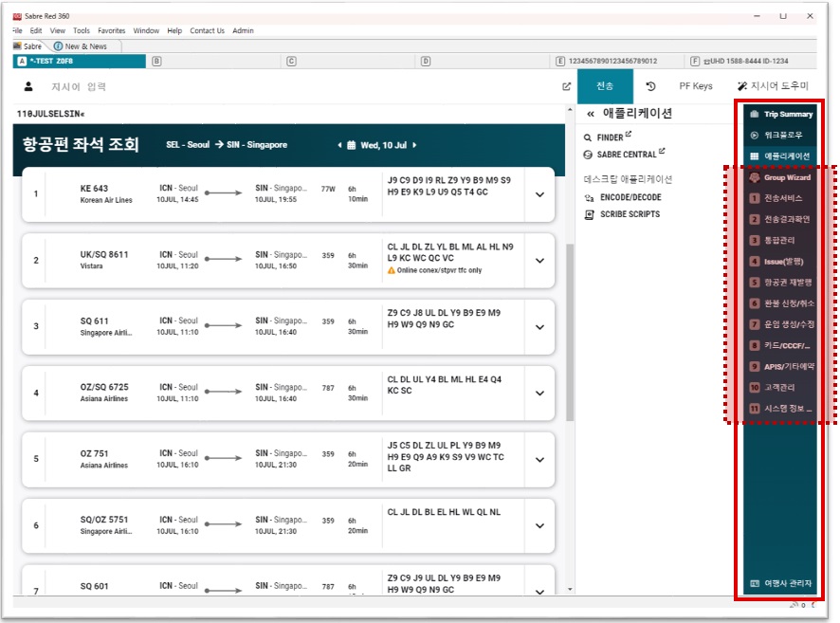
Task: Select work area B
Action: (213, 61)
